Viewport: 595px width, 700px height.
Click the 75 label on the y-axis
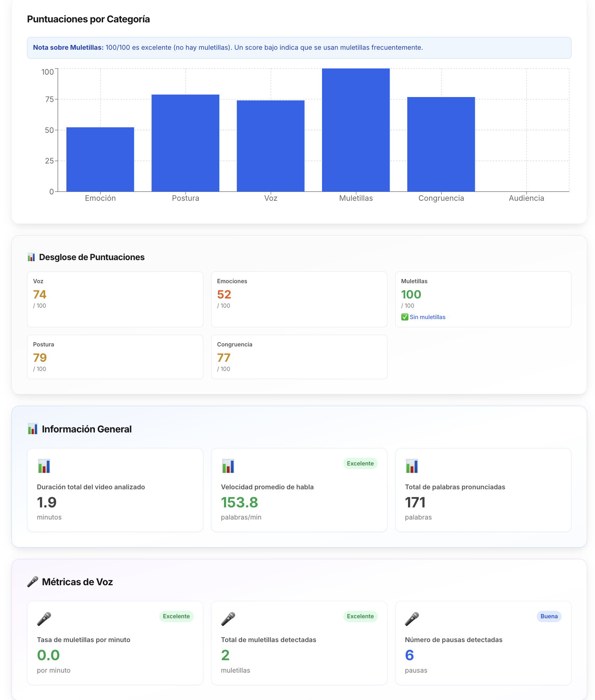(49, 99)
